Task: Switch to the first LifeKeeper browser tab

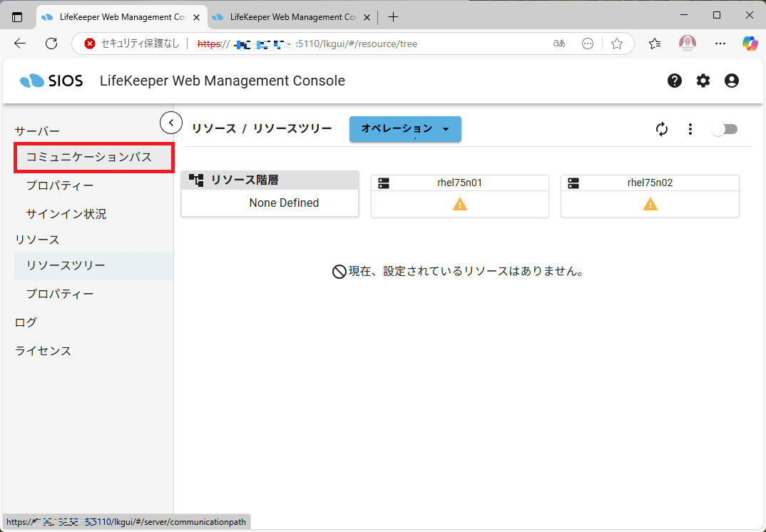Action: [122, 17]
